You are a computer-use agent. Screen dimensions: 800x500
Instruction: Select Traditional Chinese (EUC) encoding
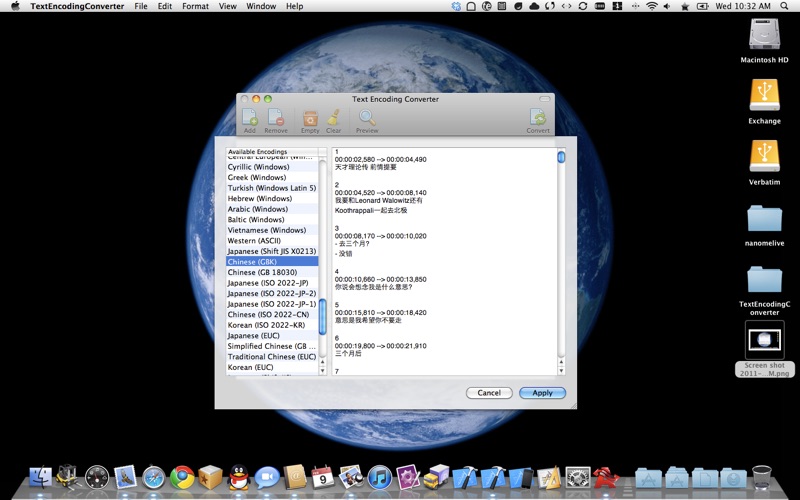coord(272,357)
